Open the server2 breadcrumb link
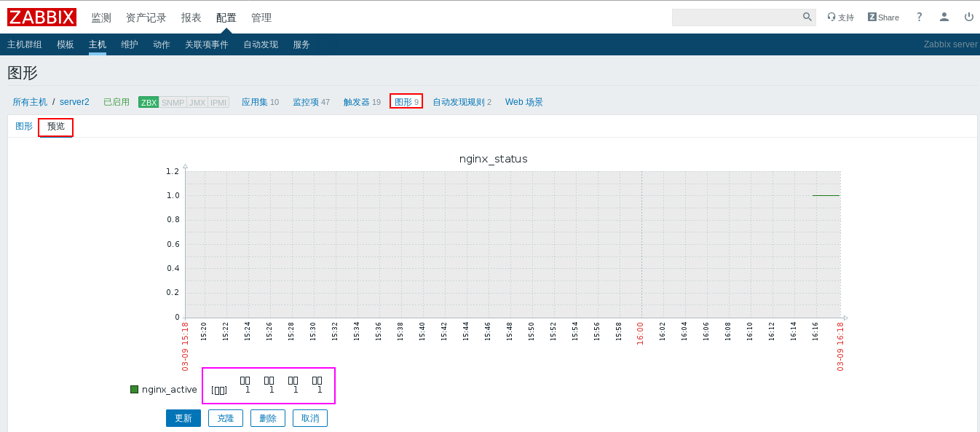The width and height of the screenshot is (980, 432). (74, 102)
